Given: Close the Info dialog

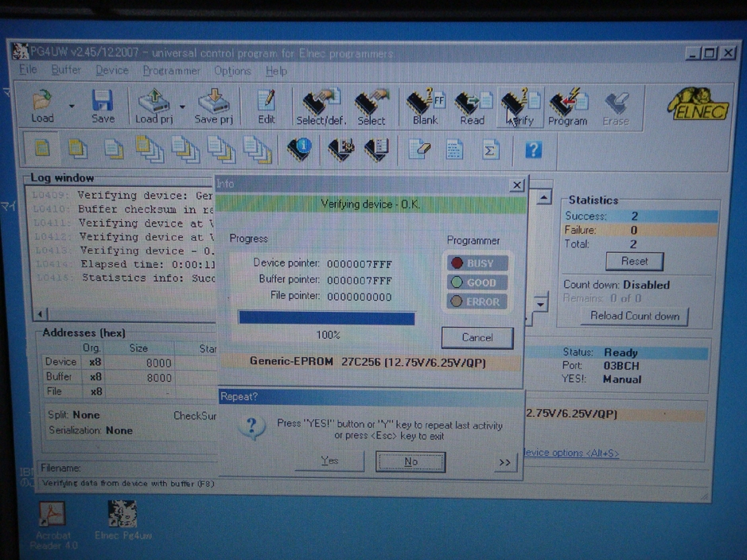Looking at the screenshot, I should pyautogui.click(x=517, y=185).
